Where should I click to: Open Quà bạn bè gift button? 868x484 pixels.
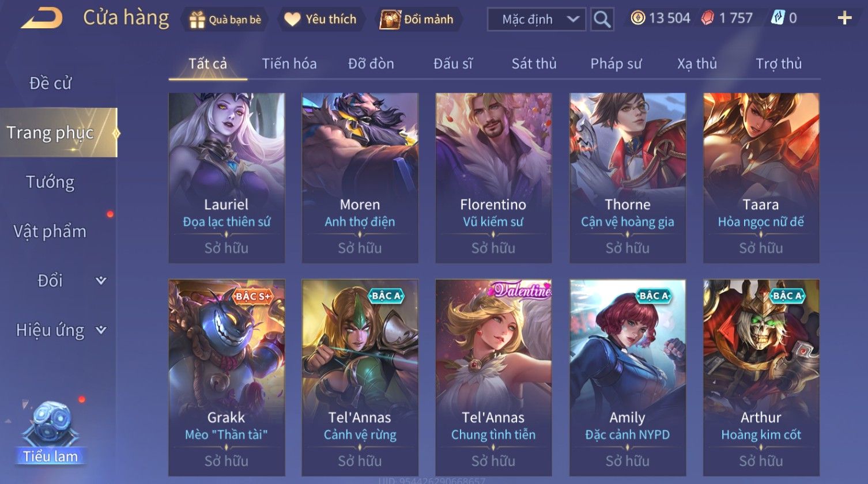coord(225,20)
